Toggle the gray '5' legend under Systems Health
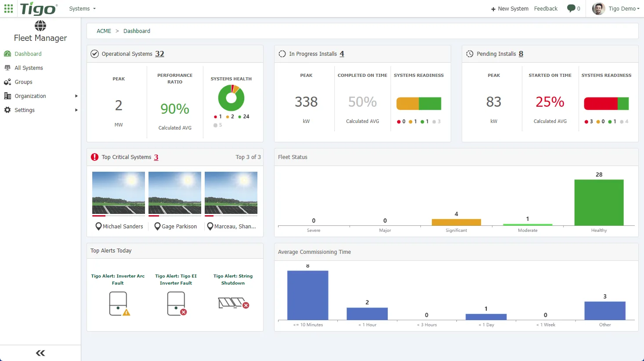The height and width of the screenshot is (361, 644). pos(219,125)
